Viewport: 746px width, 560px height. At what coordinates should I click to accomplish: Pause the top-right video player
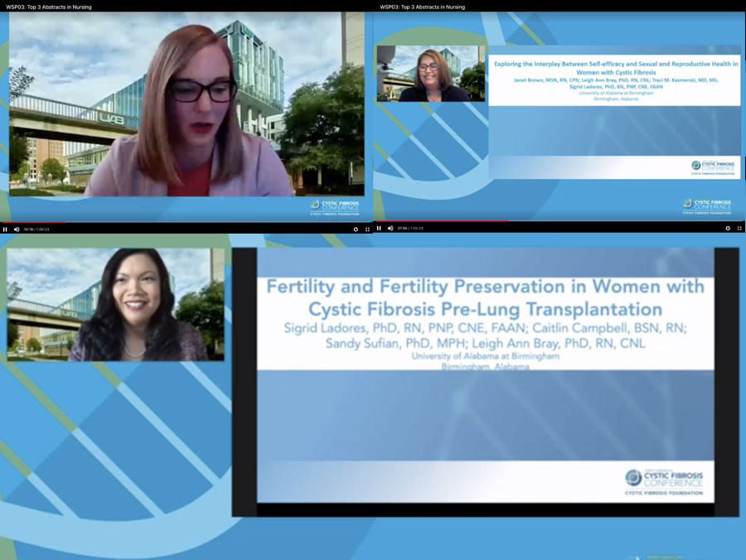(x=379, y=228)
